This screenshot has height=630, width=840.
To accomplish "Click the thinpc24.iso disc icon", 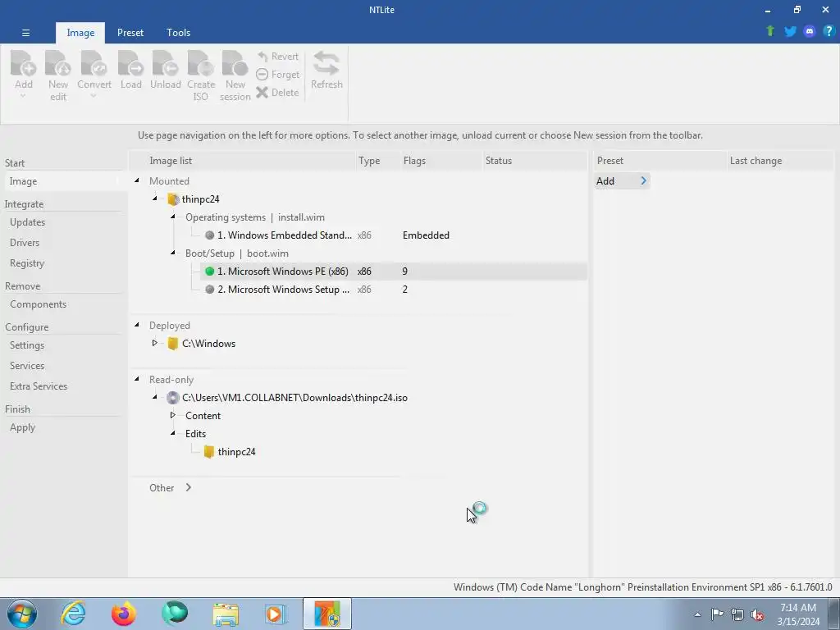I will (x=172, y=398).
